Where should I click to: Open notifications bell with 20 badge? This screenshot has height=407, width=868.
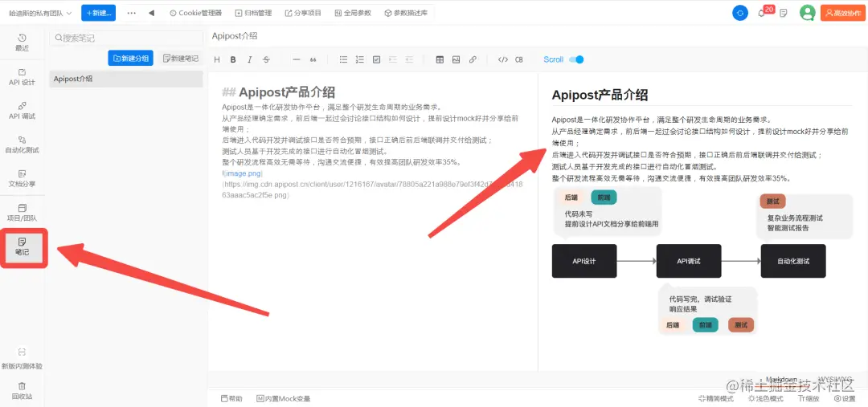(762, 13)
